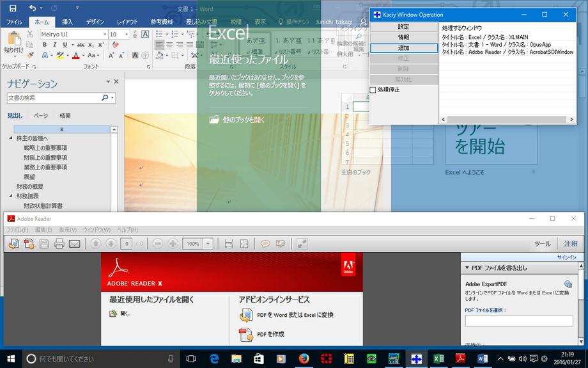Click the Kaciy list horizontal scrollbar
The image size is (588, 368).
click(x=507, y=120)
